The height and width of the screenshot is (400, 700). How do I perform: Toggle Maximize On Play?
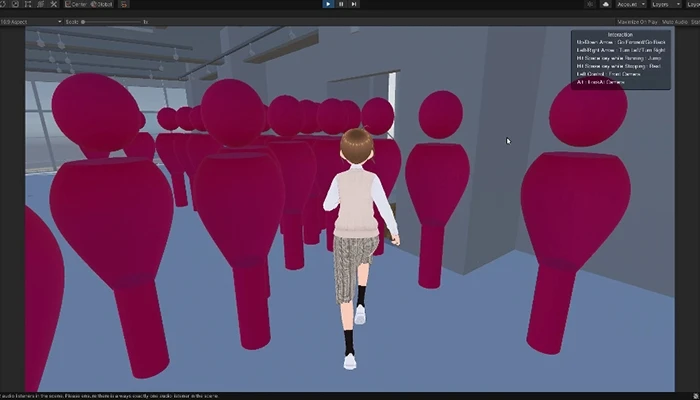click(x=638, y=21)
